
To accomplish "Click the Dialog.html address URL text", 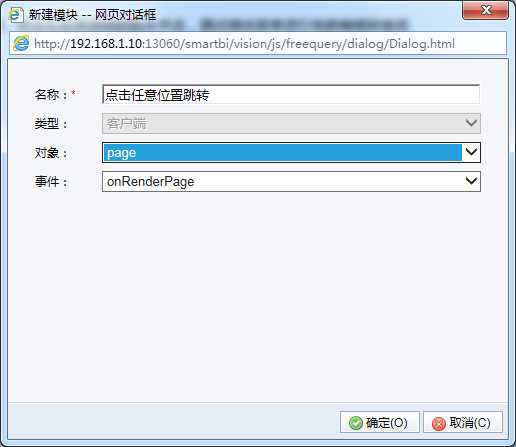I will [244, 44].
